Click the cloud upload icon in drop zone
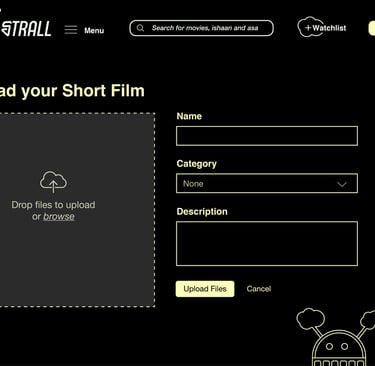Screen dimensions: 375x366 [53, 182]
